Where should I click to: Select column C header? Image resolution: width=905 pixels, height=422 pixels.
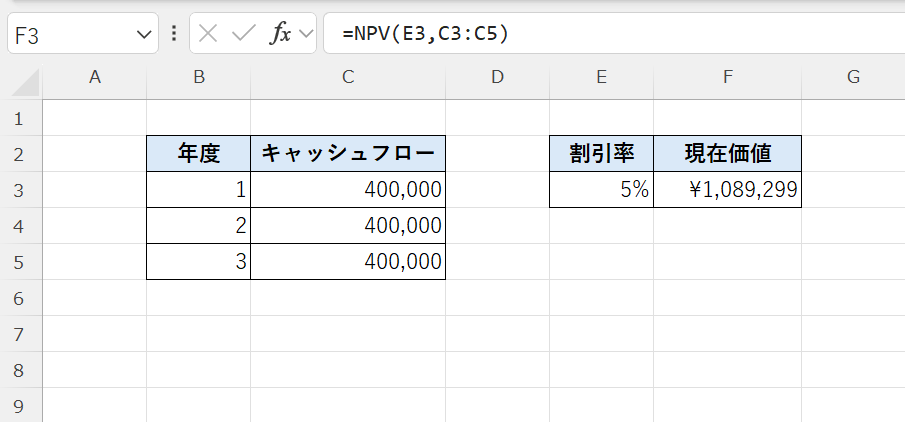tap(347, 77)
